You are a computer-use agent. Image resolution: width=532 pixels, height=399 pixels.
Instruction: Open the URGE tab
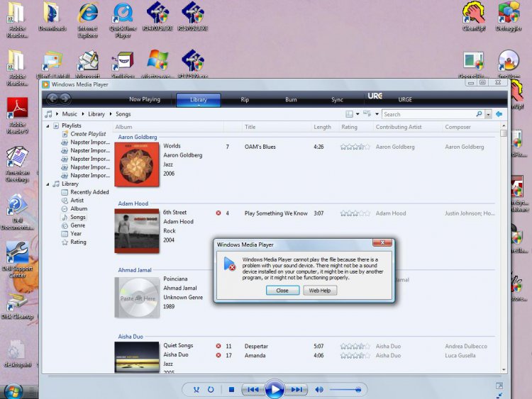405,100
